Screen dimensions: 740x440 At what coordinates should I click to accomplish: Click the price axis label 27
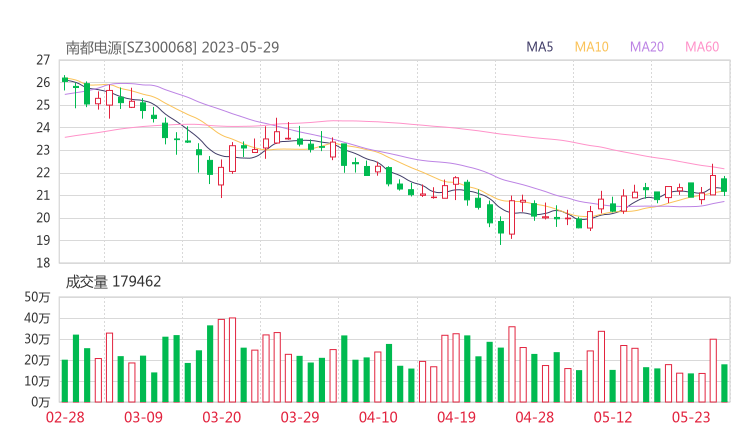pyautogui.click(x=43, y=60)
